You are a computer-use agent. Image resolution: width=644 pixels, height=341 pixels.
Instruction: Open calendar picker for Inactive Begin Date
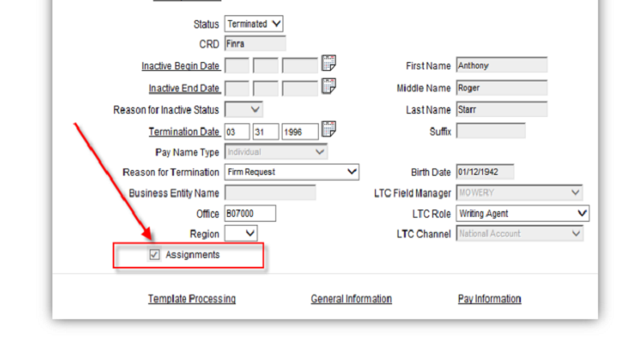pyautogui.click(x=328, y=63)
